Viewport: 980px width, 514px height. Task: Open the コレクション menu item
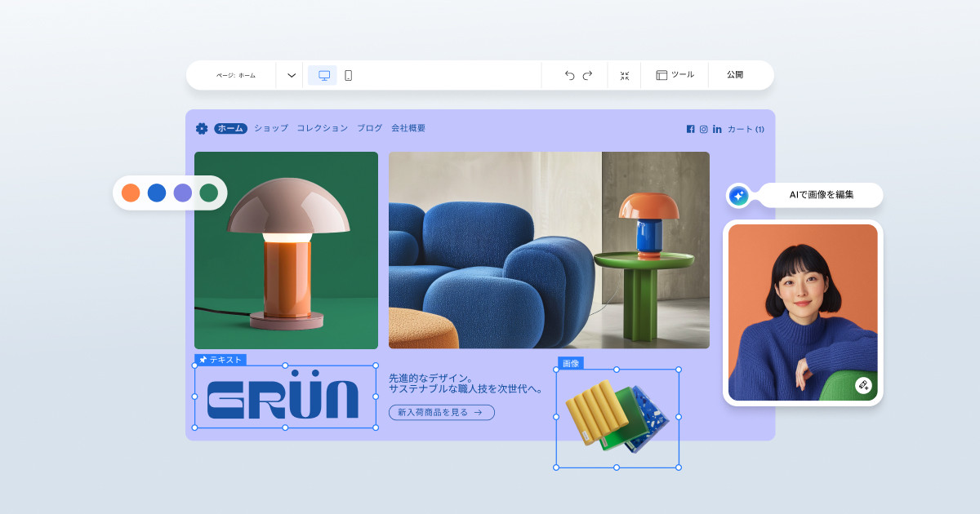point(322,128)
